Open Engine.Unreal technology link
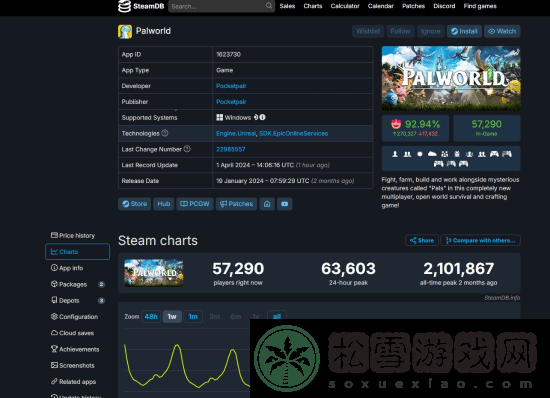The image size is (550, 398). coord(236,133)
